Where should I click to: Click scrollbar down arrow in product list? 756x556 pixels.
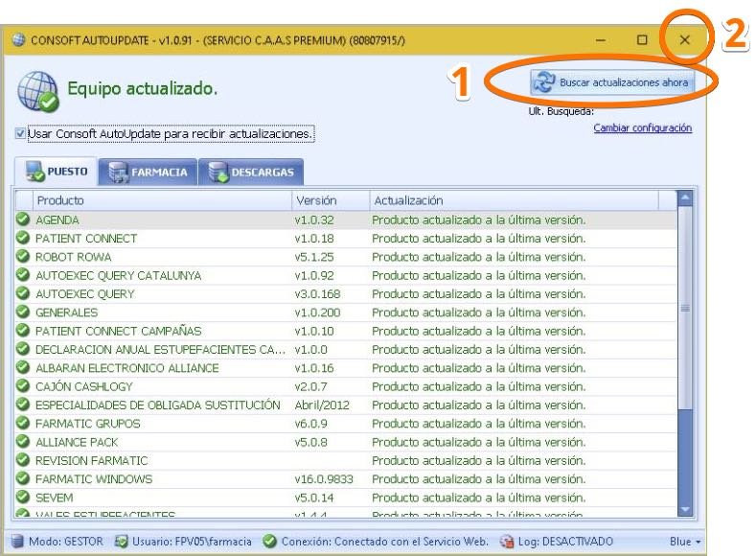click(685, 510)
